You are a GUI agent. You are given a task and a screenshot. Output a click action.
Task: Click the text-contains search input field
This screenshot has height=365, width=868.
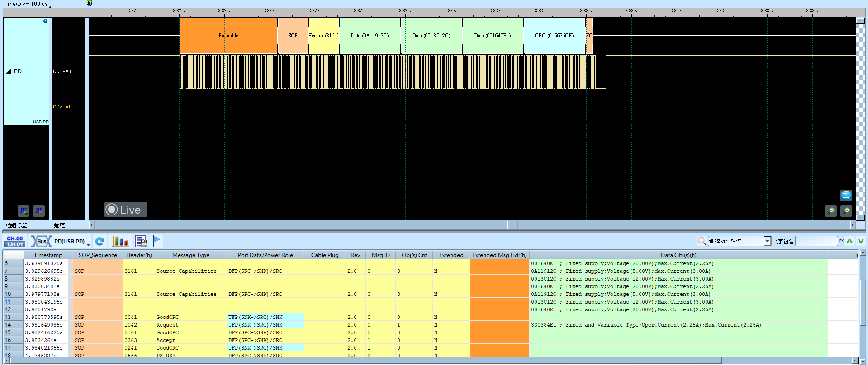(x=816, y=241)
